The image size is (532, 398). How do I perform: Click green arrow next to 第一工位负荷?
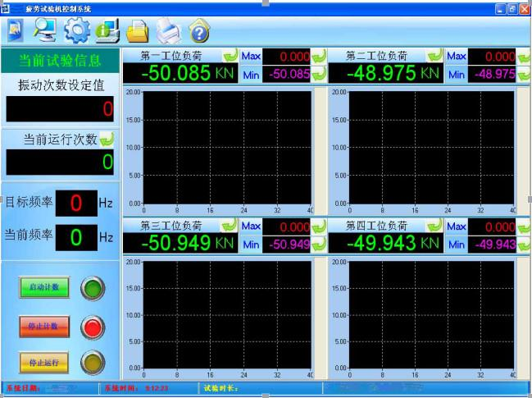coord(230,55)
